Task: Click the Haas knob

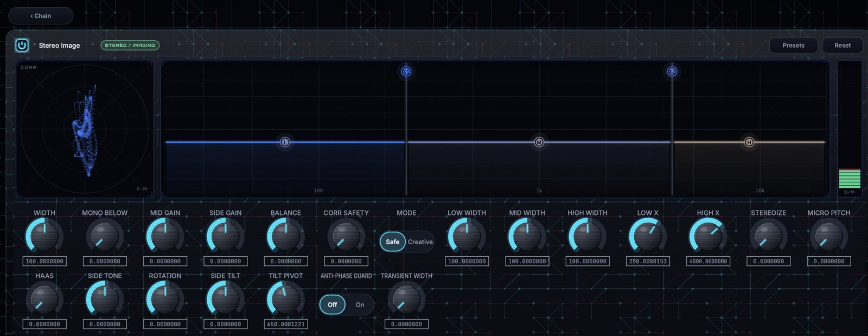Action: (44, 300)
